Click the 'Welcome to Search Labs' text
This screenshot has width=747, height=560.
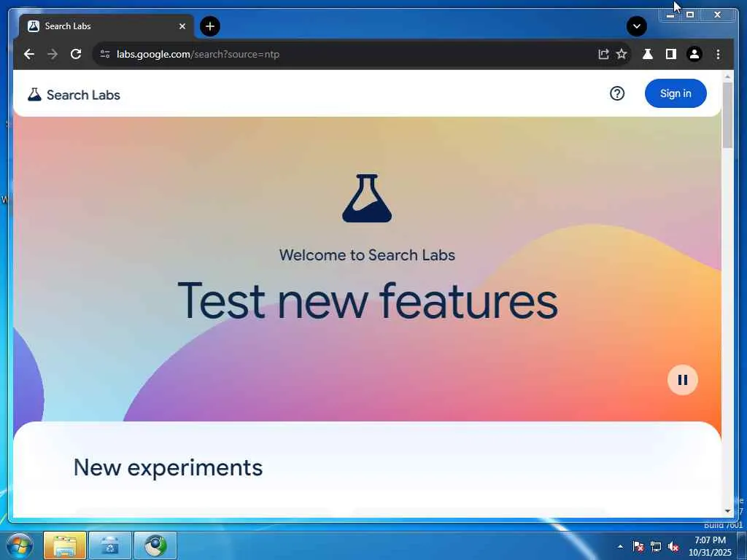point(367,255)
